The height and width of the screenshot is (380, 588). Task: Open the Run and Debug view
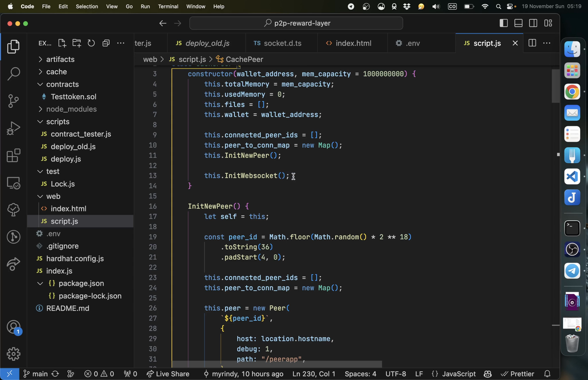(x=13, y=128)
